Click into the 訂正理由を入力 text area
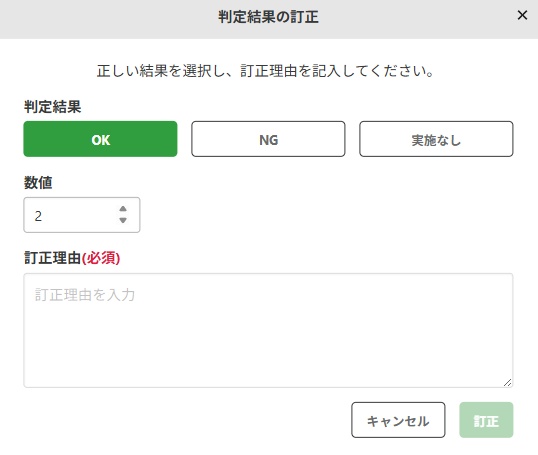The height and width of the screenshot is (455, 538). pyautogui.click(x=268, y=330)
